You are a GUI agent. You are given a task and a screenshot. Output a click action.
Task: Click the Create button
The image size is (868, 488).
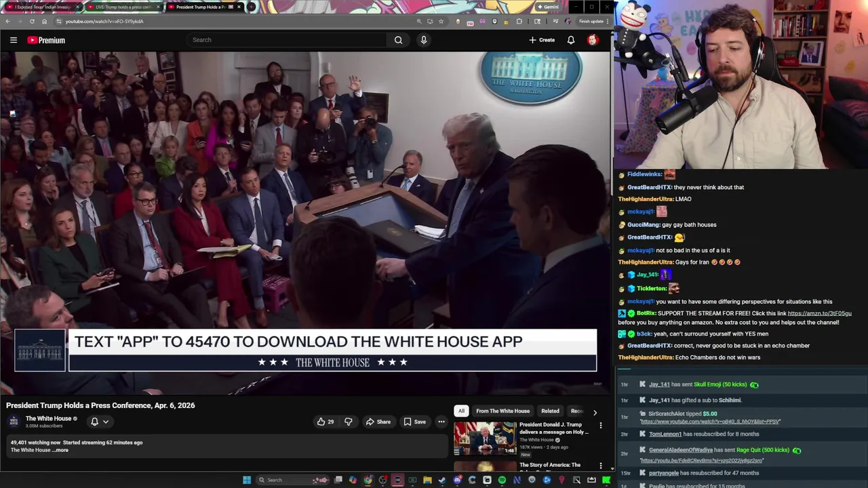click(542, 40)
